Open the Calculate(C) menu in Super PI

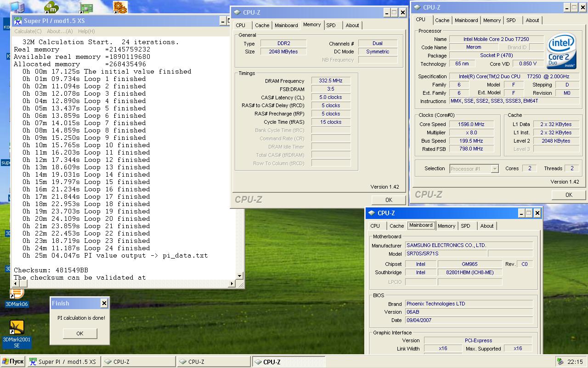click(28, 31)
